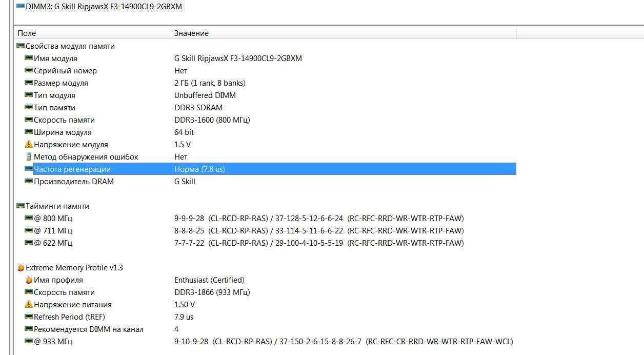
Task: Select the warning icon beside Напряжение модуля
Action: point(29,145)
